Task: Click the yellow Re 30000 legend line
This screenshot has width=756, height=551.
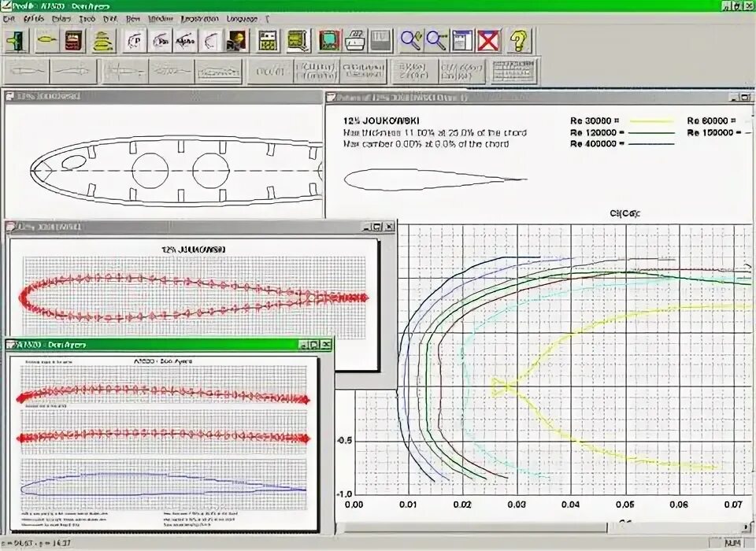Action: (x=651, y=121)
